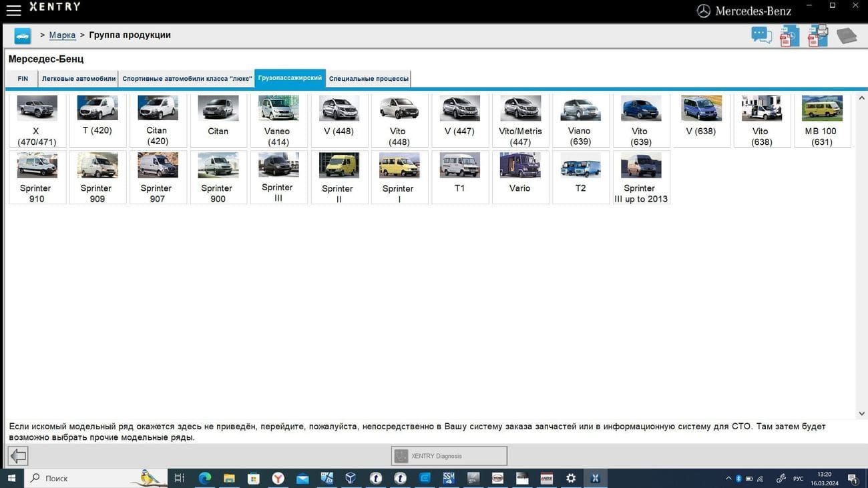The width and height of the screenshot is (868, 488).
Task: Choose the Sprinter I model tile
Action: [399, 177]
